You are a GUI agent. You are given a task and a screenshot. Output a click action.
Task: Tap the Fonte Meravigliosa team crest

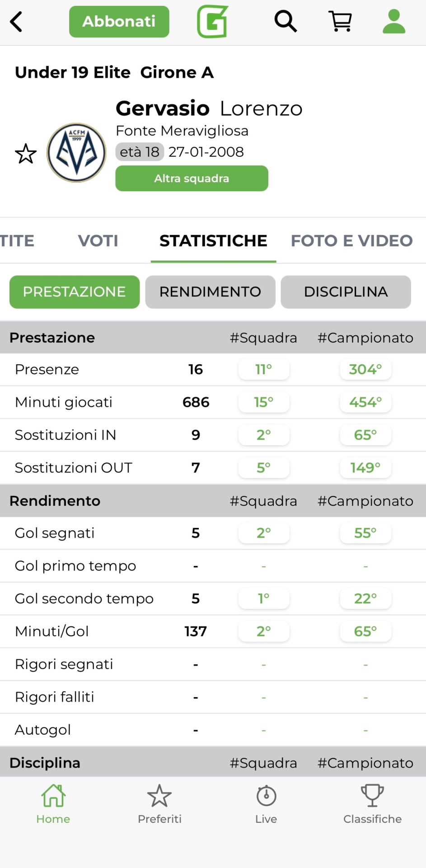coord(77,153)
